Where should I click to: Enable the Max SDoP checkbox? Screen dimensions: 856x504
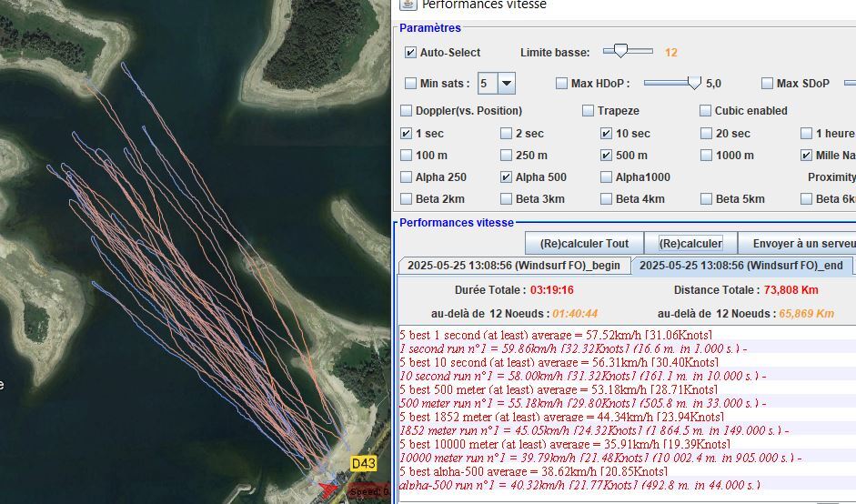click(x=767, y=83)
